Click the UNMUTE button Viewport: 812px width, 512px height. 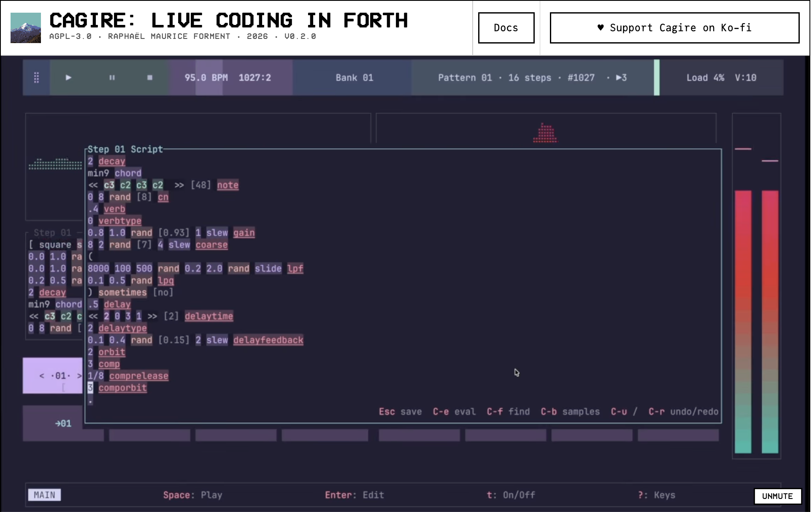779,496
